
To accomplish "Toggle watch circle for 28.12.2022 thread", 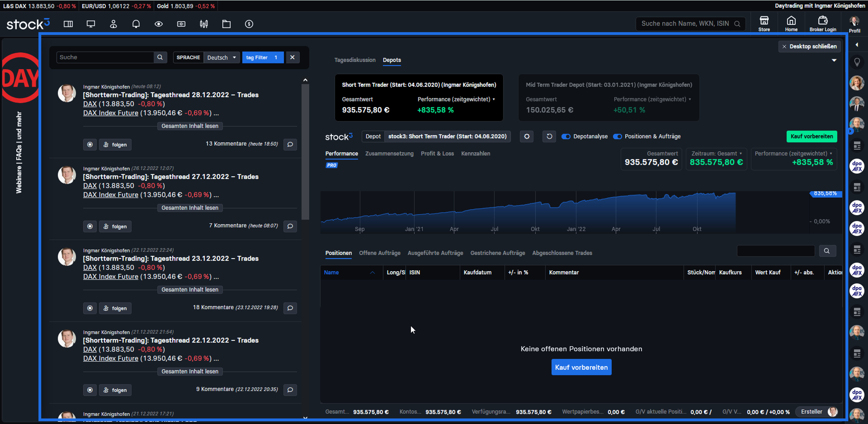I will pyautogui.click(x=90, y=145).
